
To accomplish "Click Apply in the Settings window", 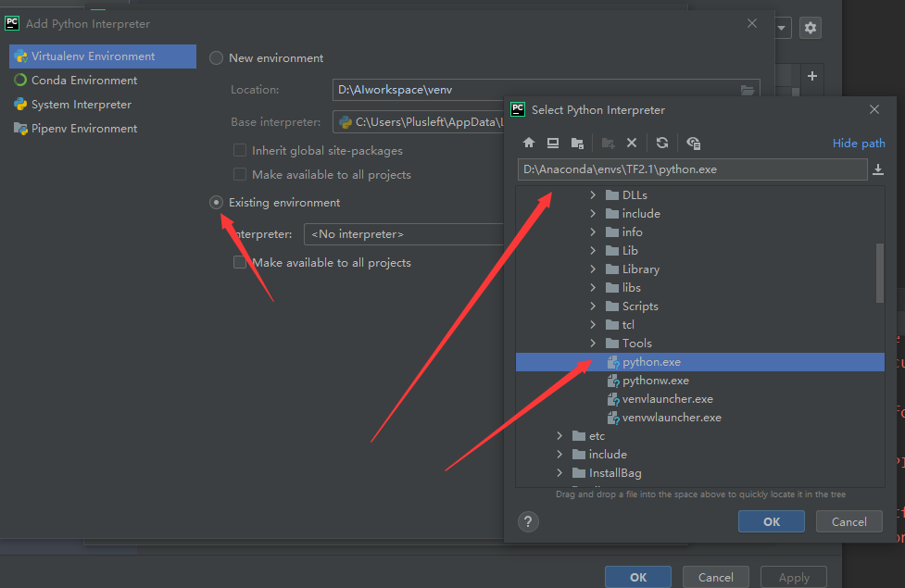I will point(794,577).
